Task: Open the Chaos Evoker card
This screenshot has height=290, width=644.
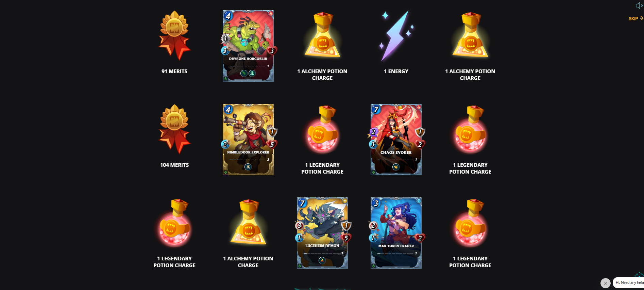Action: 396,140
